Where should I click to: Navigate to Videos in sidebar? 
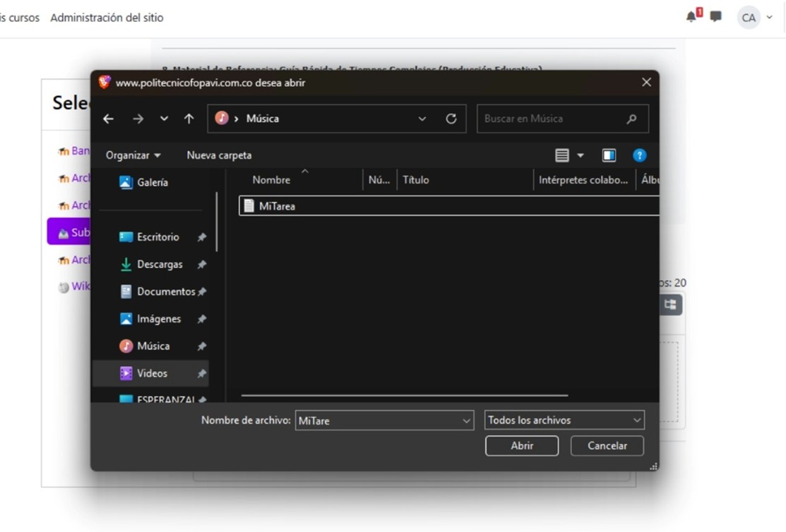pyautogui.click(x=152, y=373)
